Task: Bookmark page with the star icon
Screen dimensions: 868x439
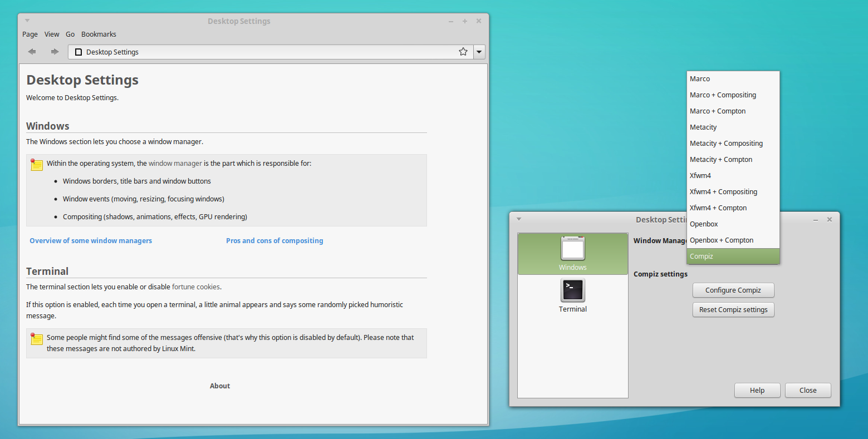Action: coord(463,52)
